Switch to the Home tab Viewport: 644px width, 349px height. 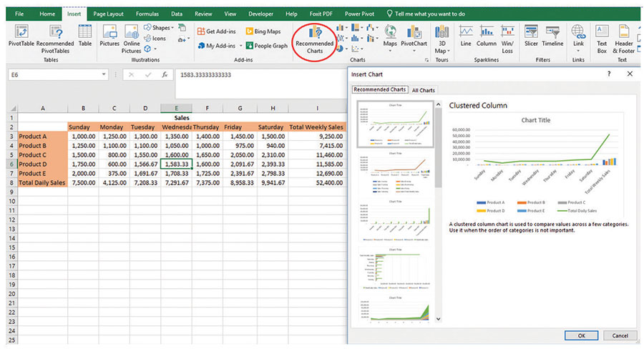click(47, 14)
